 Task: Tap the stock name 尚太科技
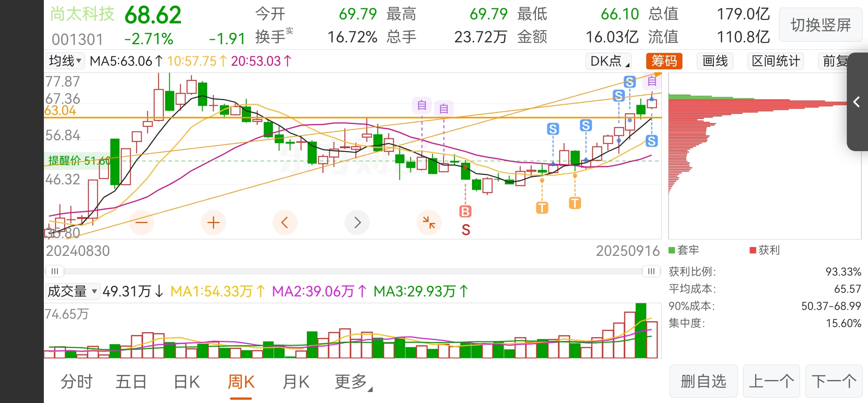(x=82, y=14)
